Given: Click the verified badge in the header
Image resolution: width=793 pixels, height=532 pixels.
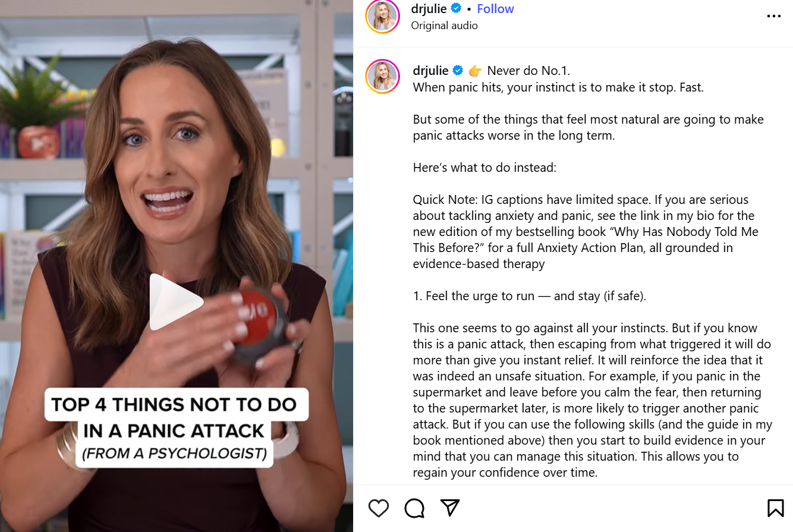Looking at the screenshot, I should pyautogui.click(x=457, y=9).
